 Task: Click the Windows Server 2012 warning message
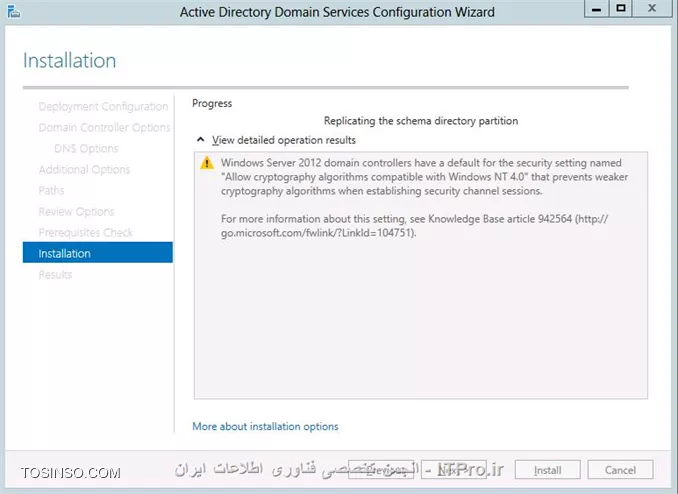click(424, 177)
